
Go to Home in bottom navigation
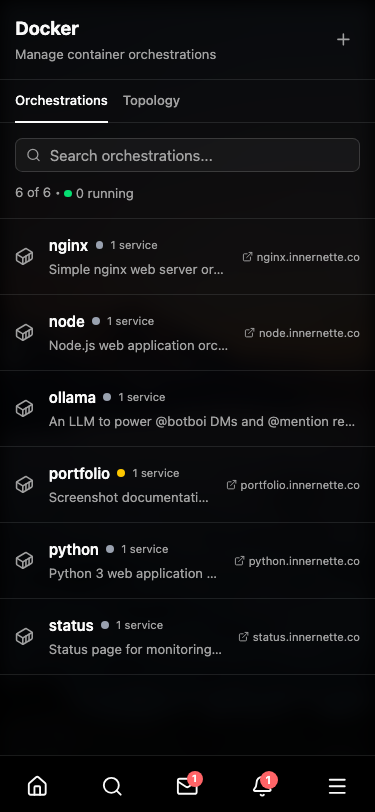[x=37, y=786]
